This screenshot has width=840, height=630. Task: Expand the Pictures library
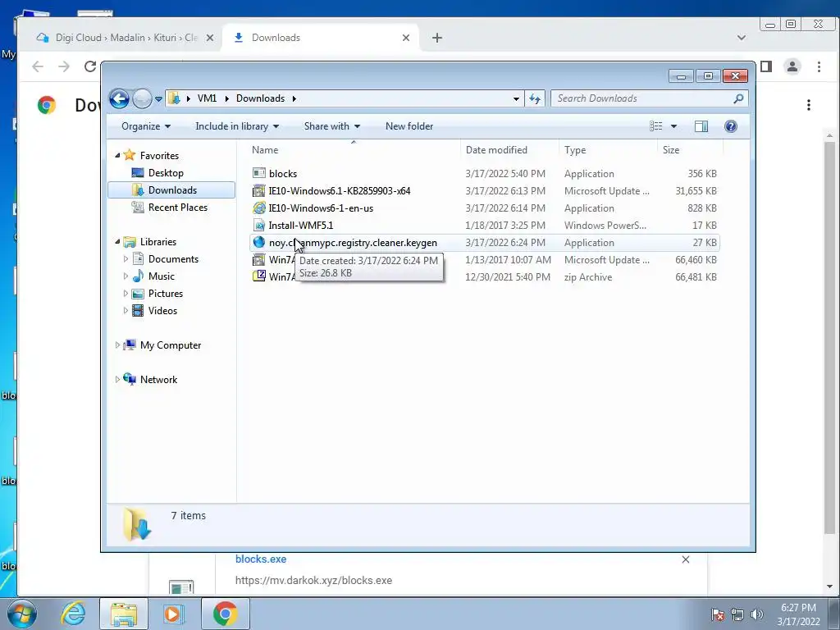126,294
